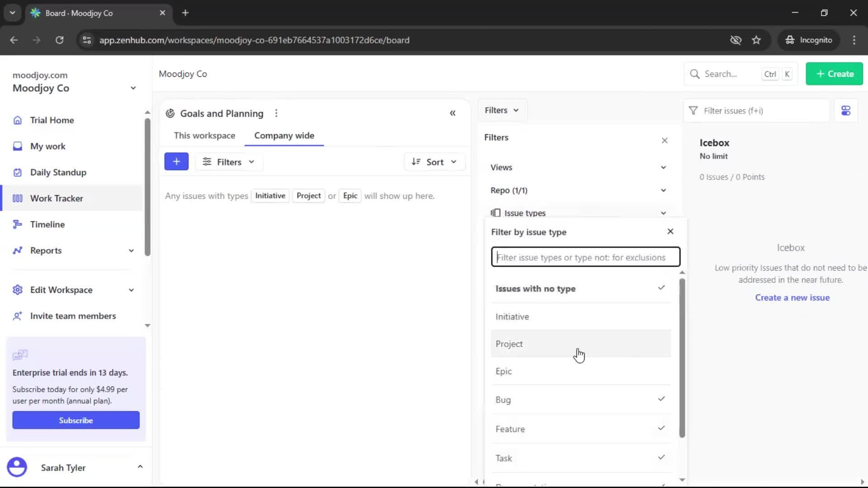The width and height of the screenshot is (868, 488).
Task: Open the Moodjoy Co workspace switcher
Action: click(132, 88)
